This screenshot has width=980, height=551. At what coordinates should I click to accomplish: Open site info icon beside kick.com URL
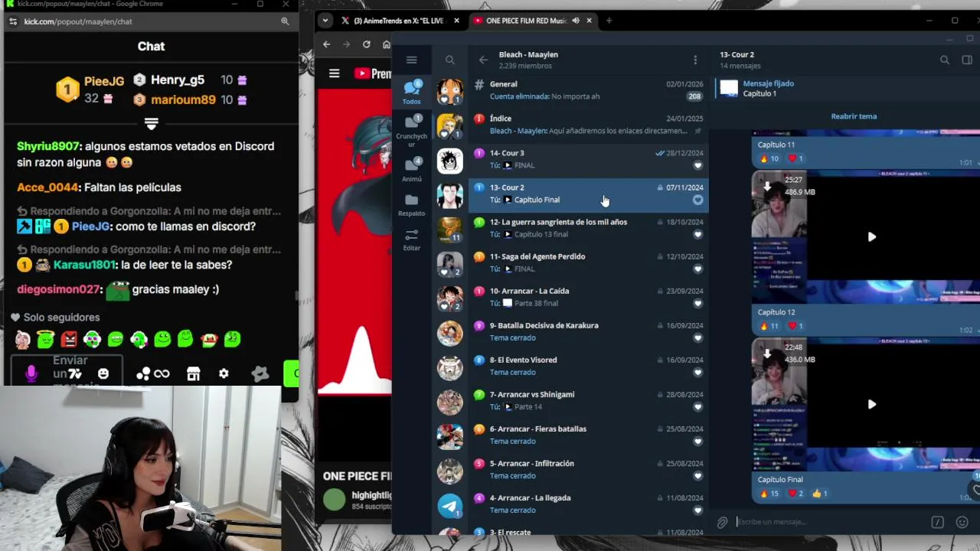pyautogui.click(x=12, y=21)
